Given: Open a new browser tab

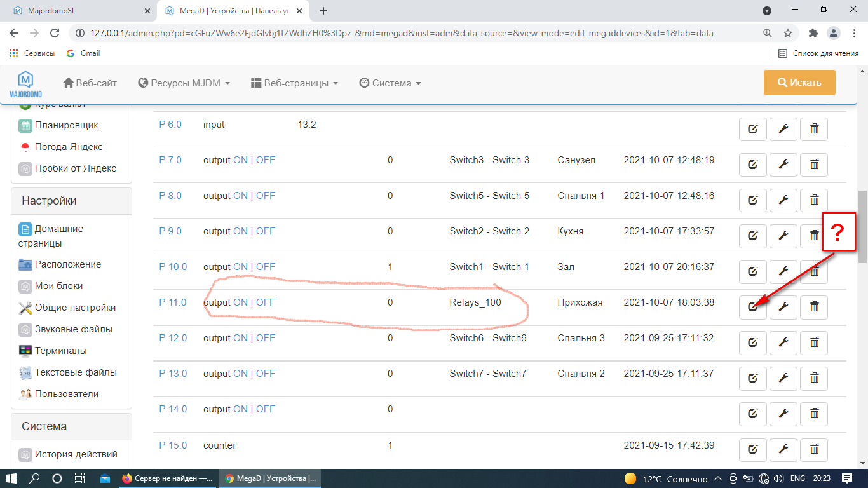Looking at the screenshot, I should point(323,11).
